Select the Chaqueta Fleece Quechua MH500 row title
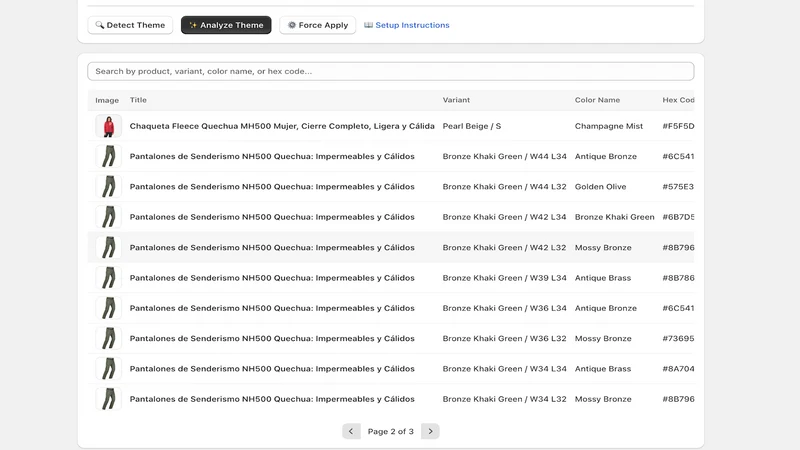Screen dimensions: 800x450 click(282, 126)
